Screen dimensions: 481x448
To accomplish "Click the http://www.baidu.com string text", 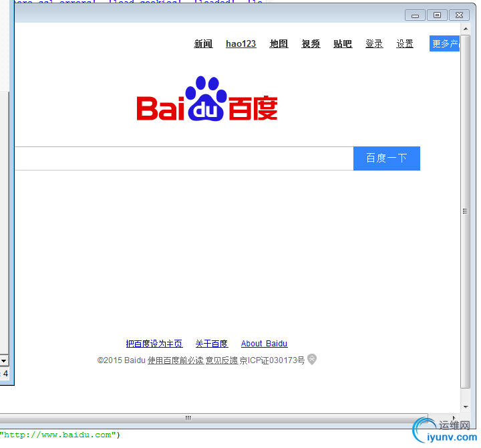I will click(58, 435).
